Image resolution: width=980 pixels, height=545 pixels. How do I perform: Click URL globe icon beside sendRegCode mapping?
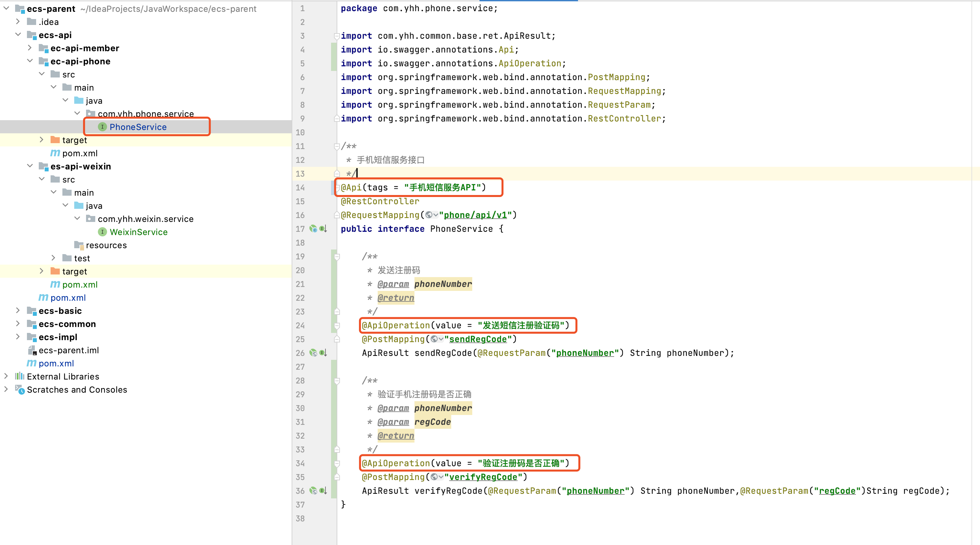(434, 339)
